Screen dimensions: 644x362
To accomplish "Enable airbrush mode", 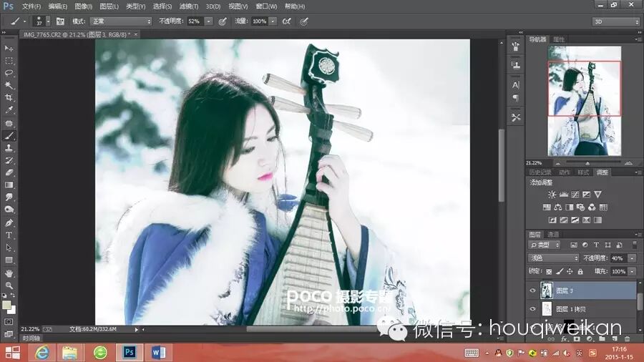I will (x=287, y=21).
